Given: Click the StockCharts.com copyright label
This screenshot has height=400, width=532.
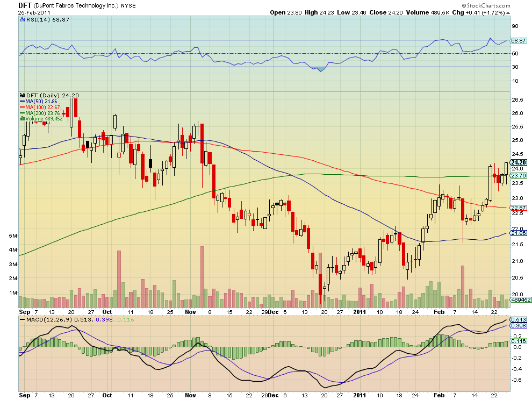Looking at the screenshot, I should point(486,5).
